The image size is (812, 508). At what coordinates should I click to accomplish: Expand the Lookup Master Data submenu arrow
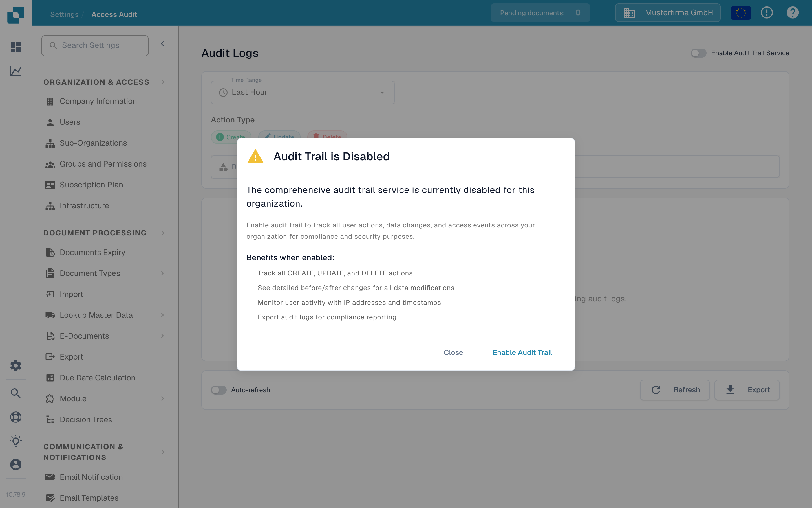(162, 315)
